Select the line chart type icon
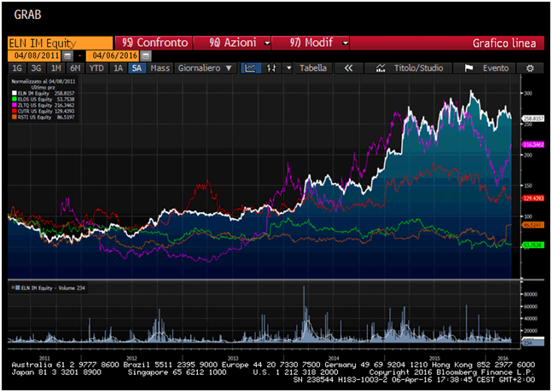This screenshot has height=392, width=552. click(251, 68)
